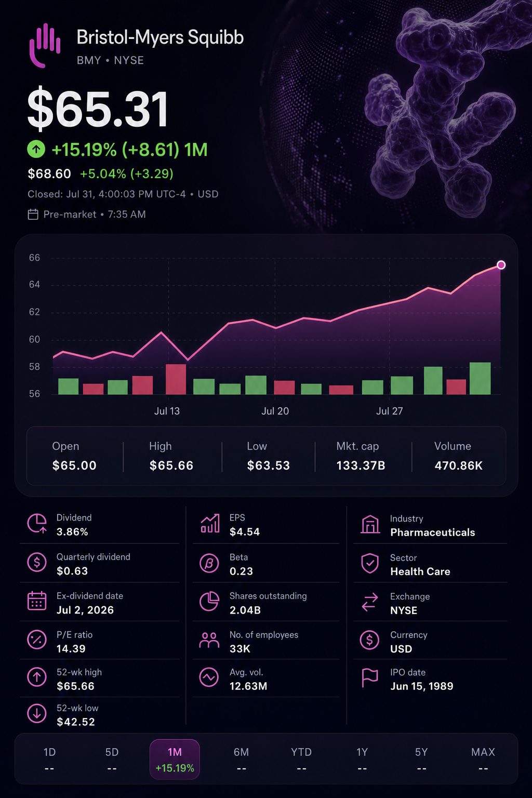The width and height of the screenshot is (532, 798).
Task: Click the Jul 27 axis label
Action: pos(390,411)
